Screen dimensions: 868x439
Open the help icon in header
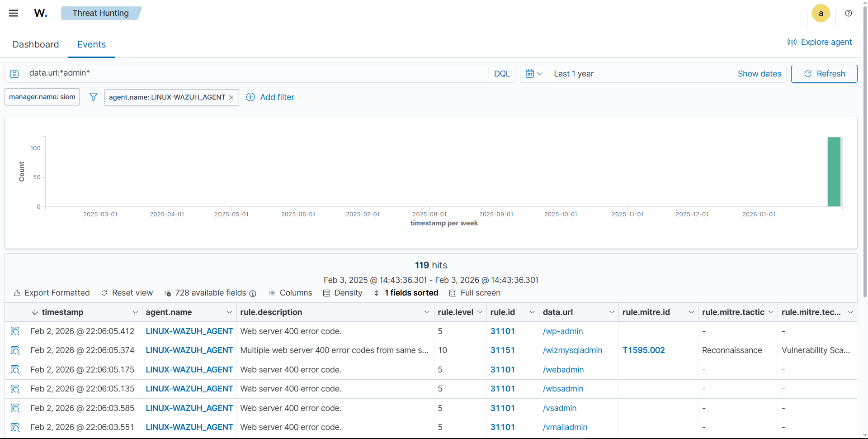coord(849,13)
